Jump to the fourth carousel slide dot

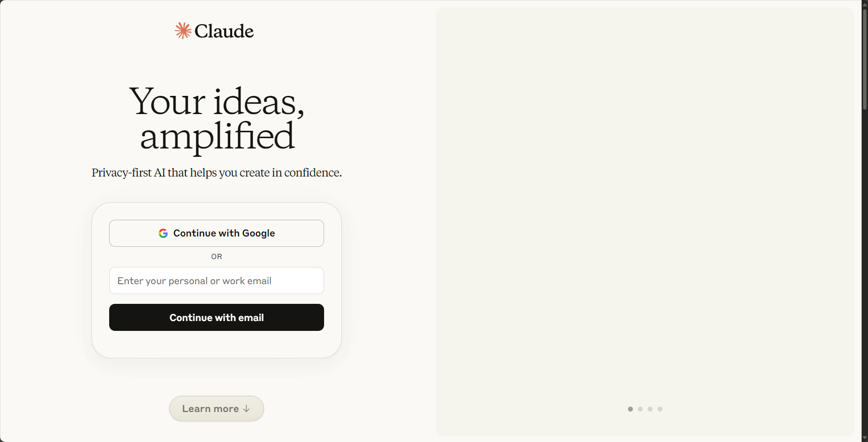coord(660,409)
